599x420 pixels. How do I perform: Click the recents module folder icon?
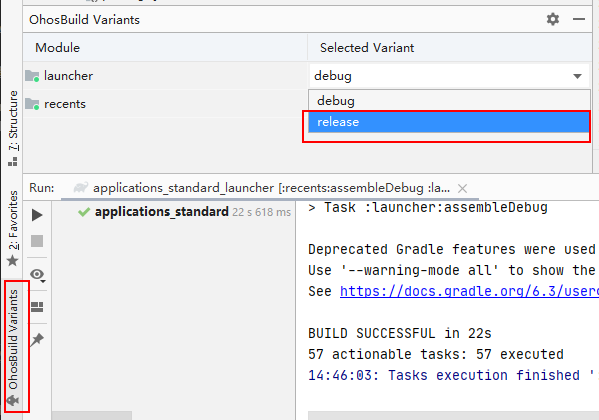pos(32,104)
